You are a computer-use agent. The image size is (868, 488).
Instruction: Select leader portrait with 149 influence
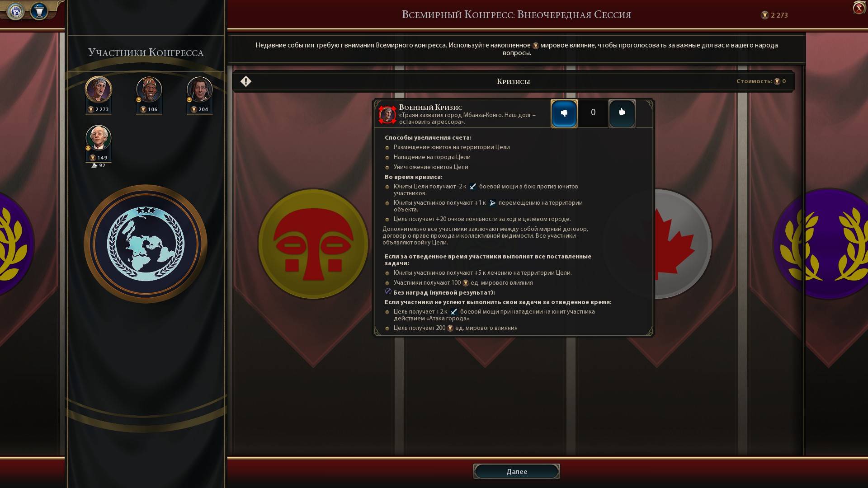pos(99,138)
